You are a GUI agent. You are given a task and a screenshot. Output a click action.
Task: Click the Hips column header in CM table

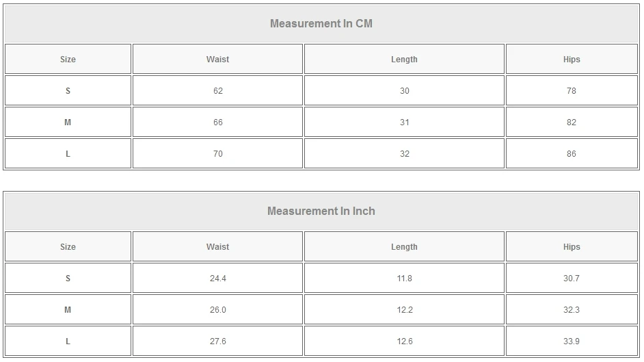572,60
